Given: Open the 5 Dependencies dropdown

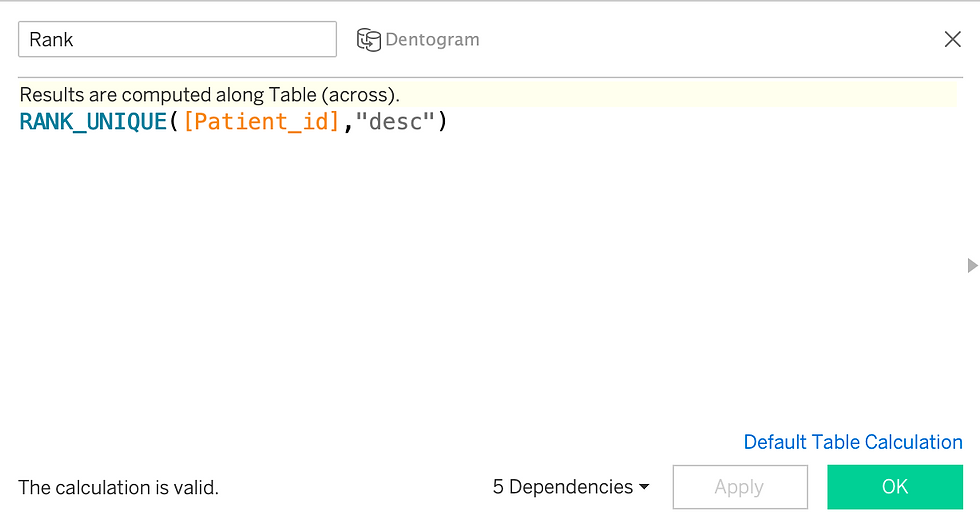Looking at the screenshot, I should click(571, 487).
